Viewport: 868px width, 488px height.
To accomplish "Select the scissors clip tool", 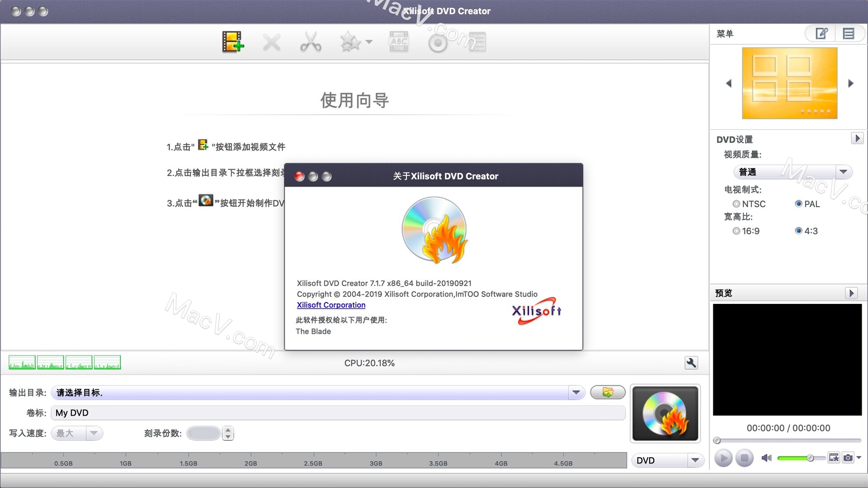I will pos(311,42).
